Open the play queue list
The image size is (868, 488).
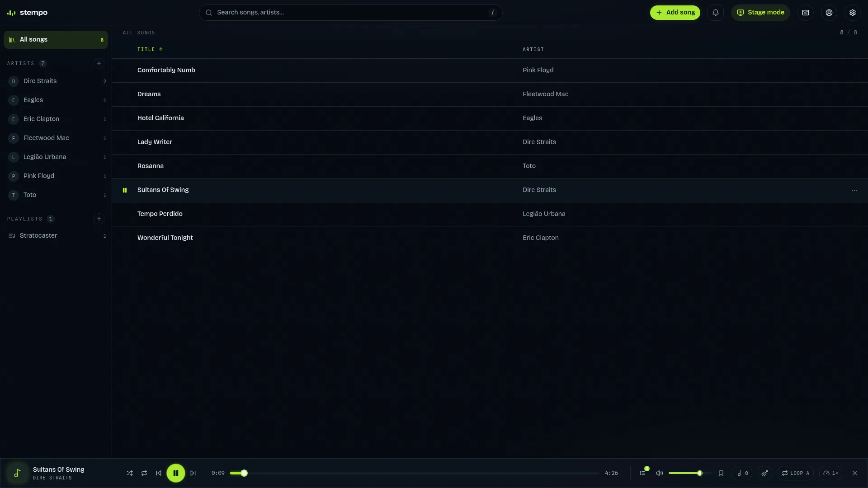[x=642, y=473]
